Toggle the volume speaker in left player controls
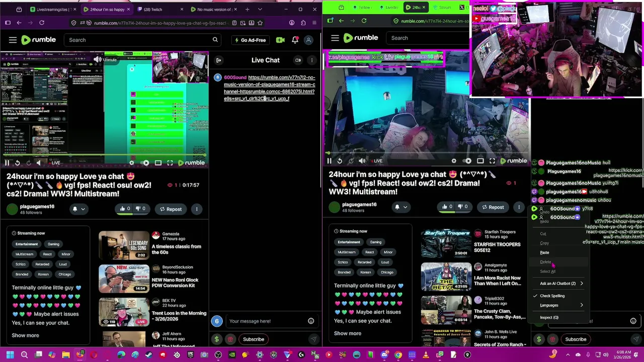Screen dimensions: 644x362 (39, 163)
